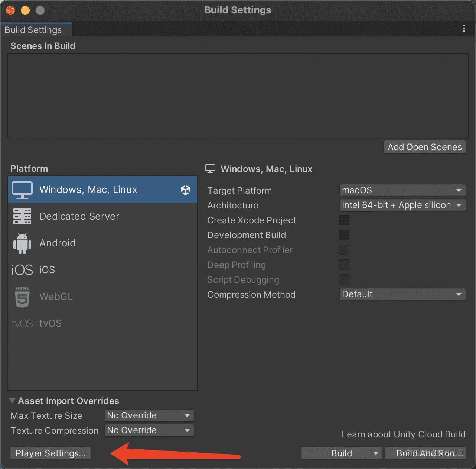
Task: Enable Development Build checkbox
Action: [344, 235]
